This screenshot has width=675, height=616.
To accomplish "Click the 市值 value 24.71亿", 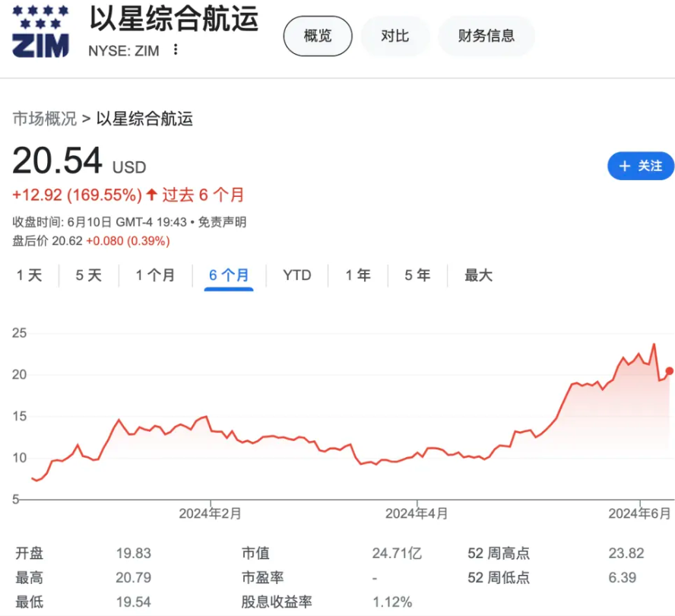I will click(x=397, y=553).
